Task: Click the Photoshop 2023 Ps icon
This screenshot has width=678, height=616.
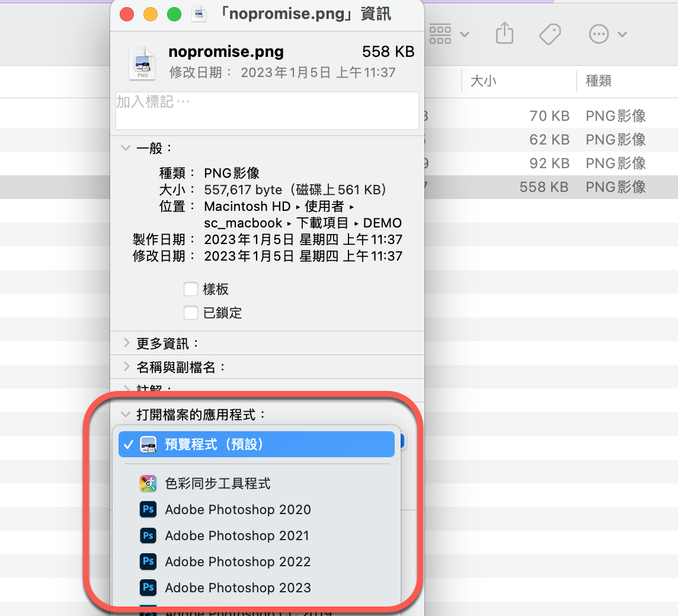Action: click(148, 587)
